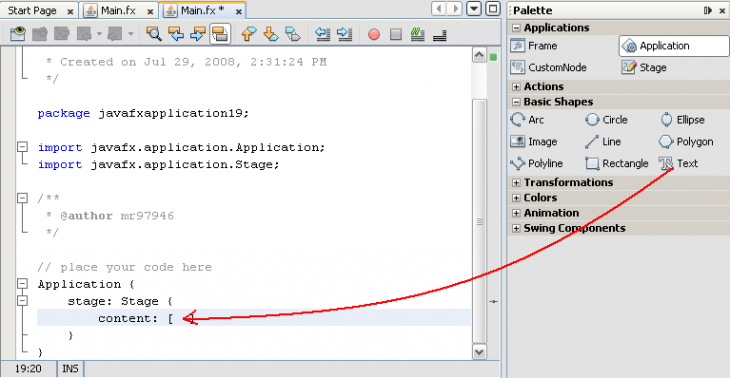Click the 19:20 cursor position indicator
Screen dimensions: 730x378
pos(28,369)
